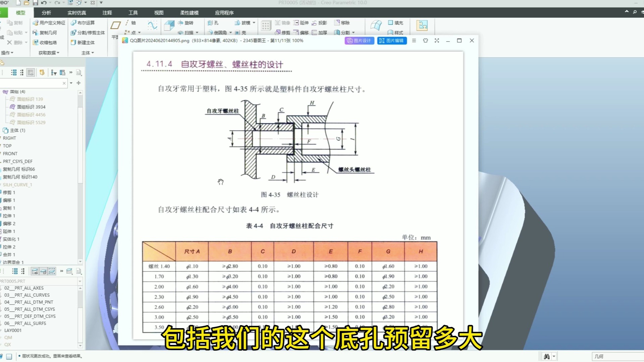Viewport: 644px width, 362px height.
Task: Toggle visibility of 图组标识 139 layer
Action: 12,99
